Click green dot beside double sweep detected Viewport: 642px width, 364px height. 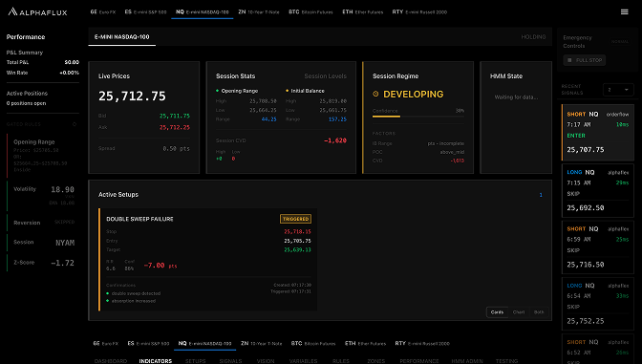coord(108,293)
